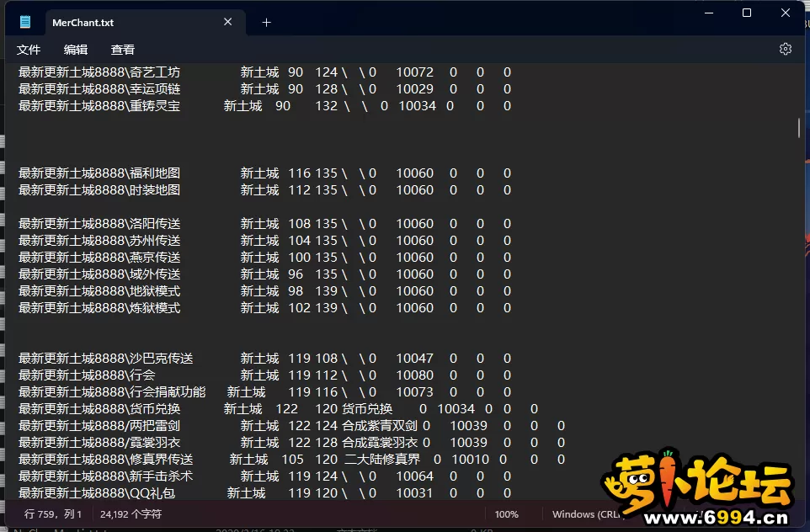Open Notepad settings gear icon
This screenshot has width=810, height=532.
pos(786,49)
